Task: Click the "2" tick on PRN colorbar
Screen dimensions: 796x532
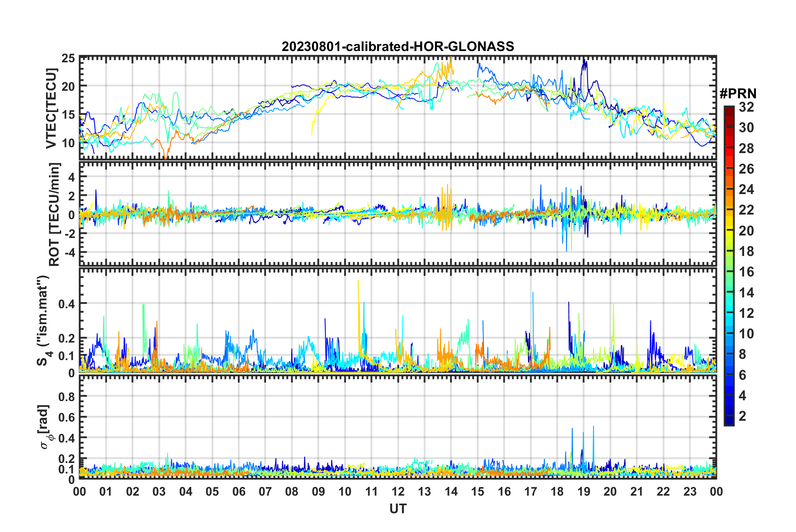Action: (x=742, y=416)
